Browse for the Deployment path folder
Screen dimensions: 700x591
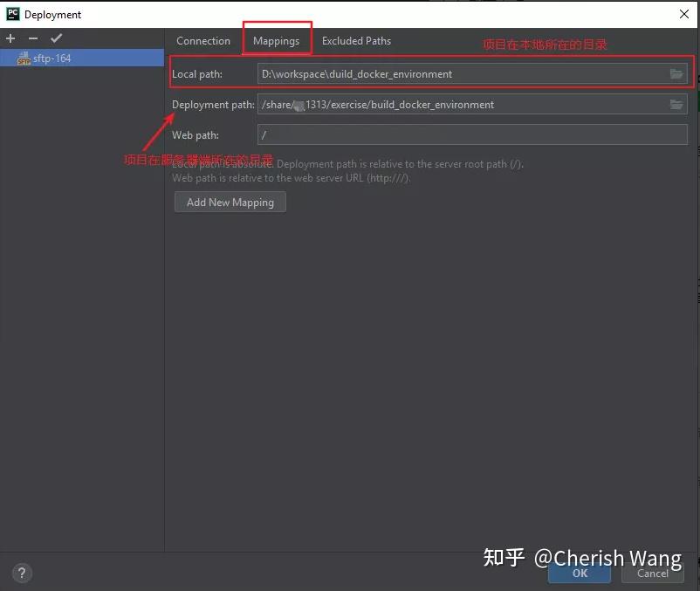[676, 104]
